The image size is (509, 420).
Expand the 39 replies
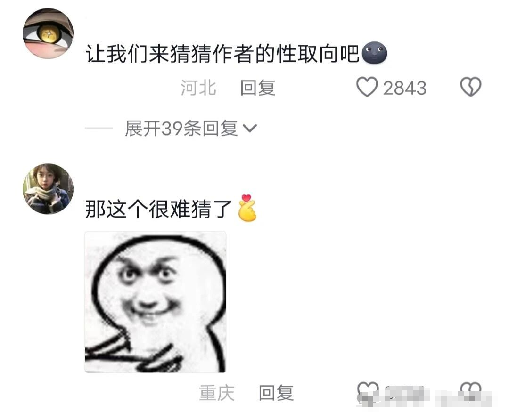[181, 129]
